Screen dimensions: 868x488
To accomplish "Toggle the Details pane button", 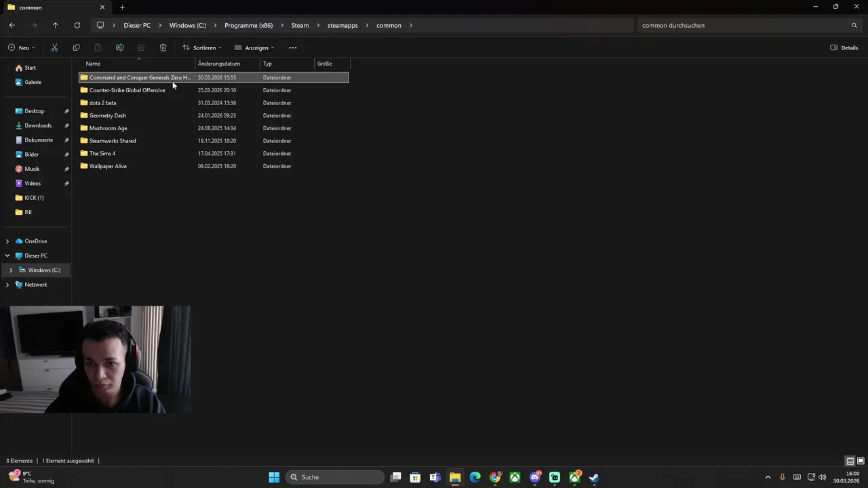I will click(844, 47).
